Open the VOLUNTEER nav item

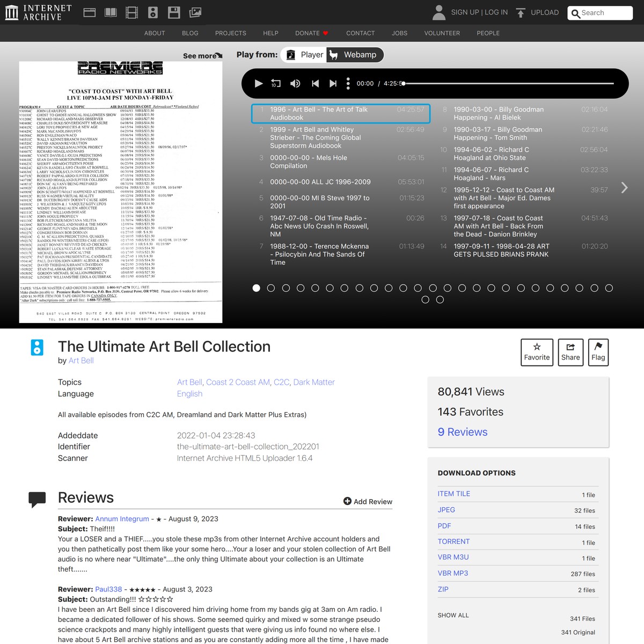click(x=442, y=33)
